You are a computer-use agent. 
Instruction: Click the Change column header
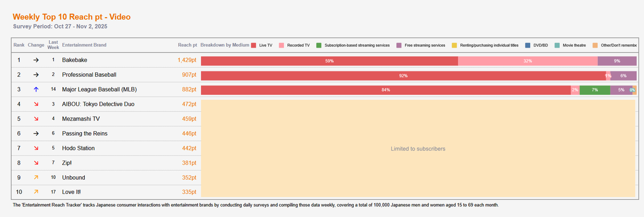coord(36,45)
